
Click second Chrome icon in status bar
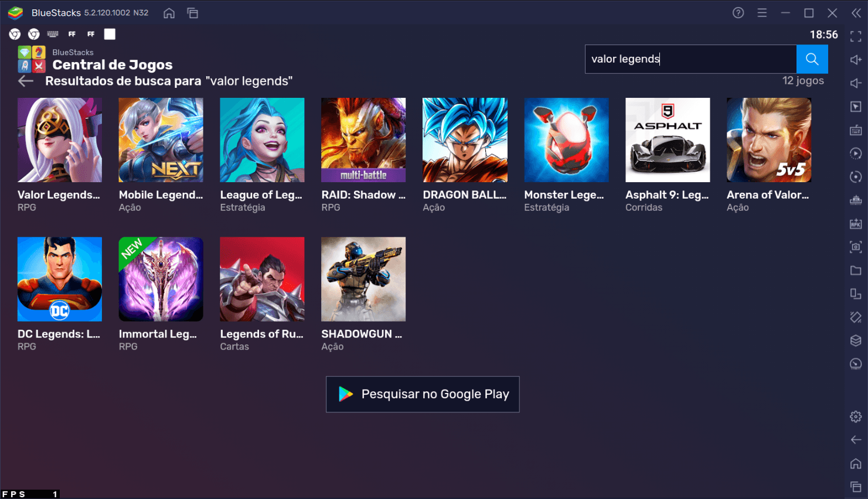tap(34, 35)
